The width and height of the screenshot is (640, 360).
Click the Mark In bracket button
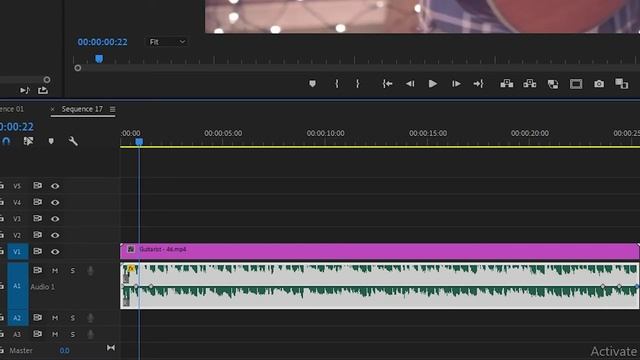pyautogui.click(x=337, y=84)
